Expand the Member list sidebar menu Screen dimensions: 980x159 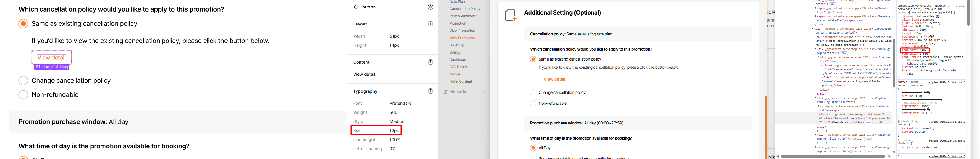click(x=485, y=92)
